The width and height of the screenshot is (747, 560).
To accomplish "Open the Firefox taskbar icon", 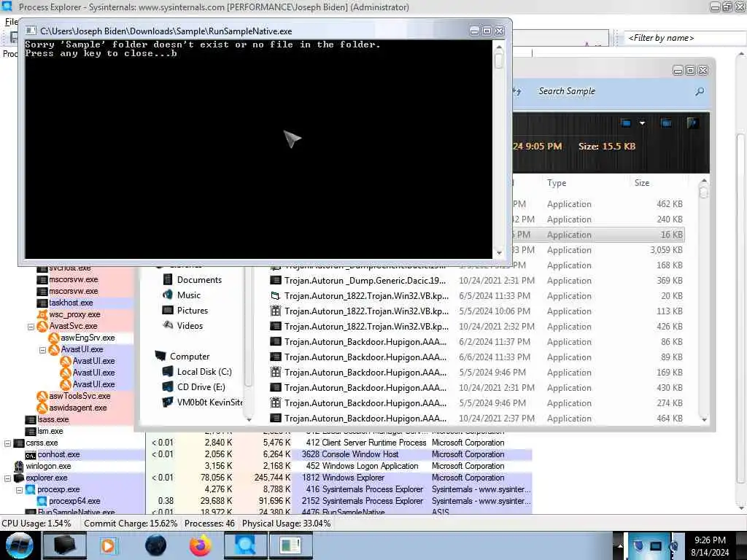I will pos(201,545).
